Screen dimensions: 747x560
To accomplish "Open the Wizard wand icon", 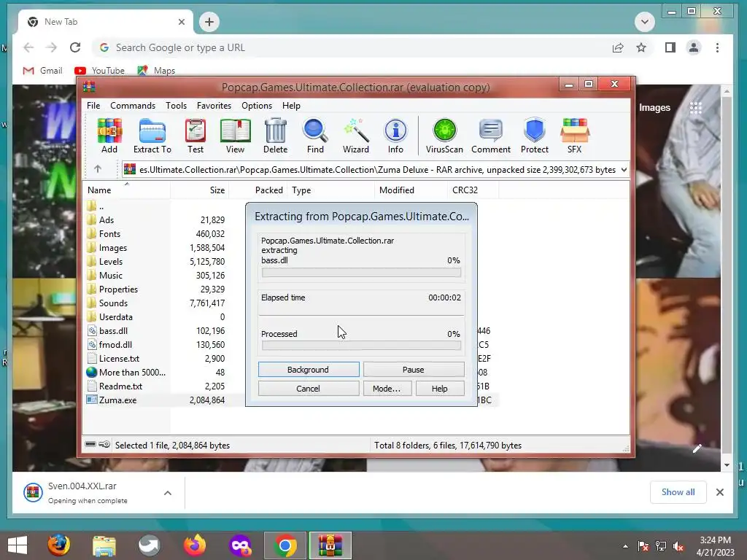I will click(x=356, y=136).
